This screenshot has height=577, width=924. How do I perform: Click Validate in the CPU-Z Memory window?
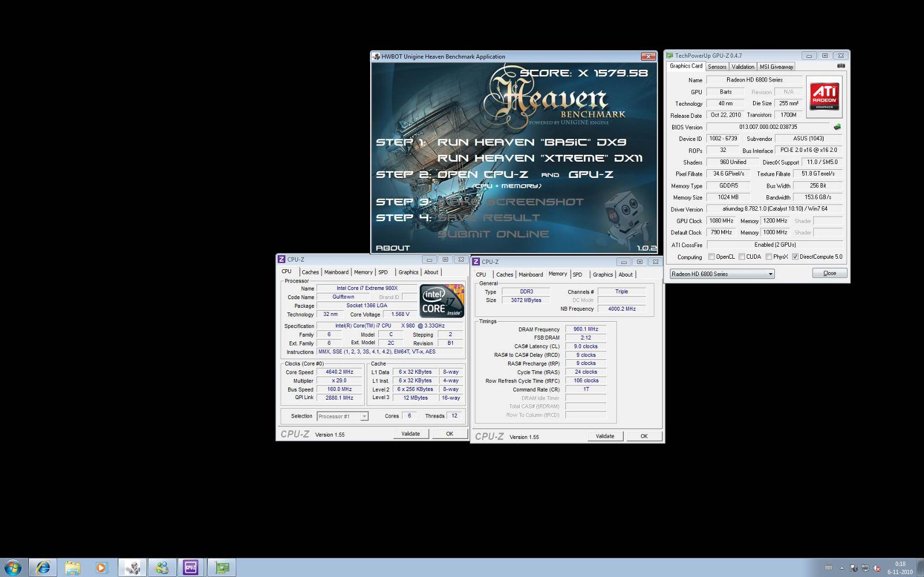(605, 436)
